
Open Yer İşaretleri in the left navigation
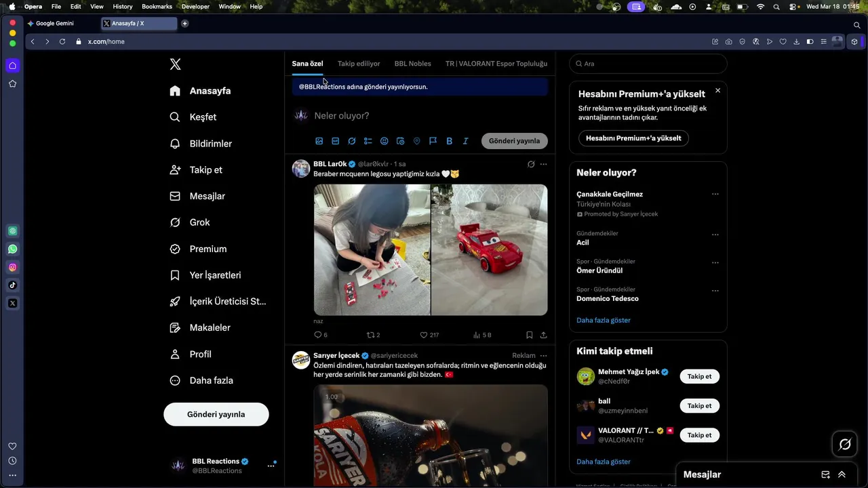tap(206, 275)
